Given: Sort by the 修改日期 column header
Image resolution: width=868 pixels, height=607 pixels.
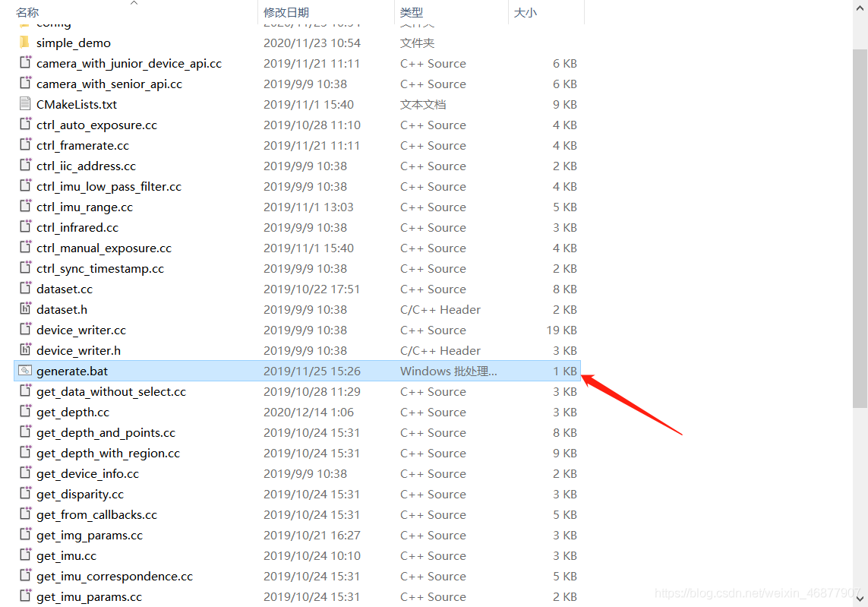Looking at the screenshot, I should coord(286,12).
